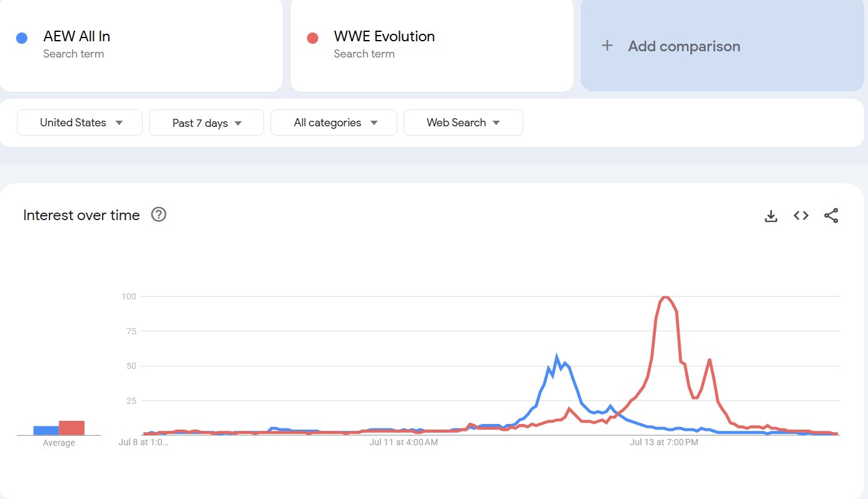Click the blue AEW All In line peak
868x499 pixels.
click(557, 357)
